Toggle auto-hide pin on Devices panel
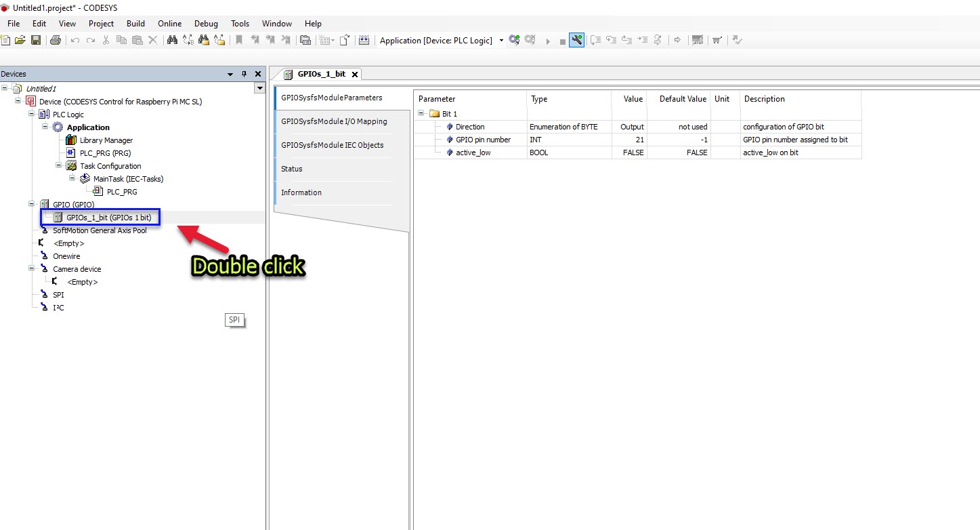This screenshot has height=530, width=980. click(x=244, y=74)
